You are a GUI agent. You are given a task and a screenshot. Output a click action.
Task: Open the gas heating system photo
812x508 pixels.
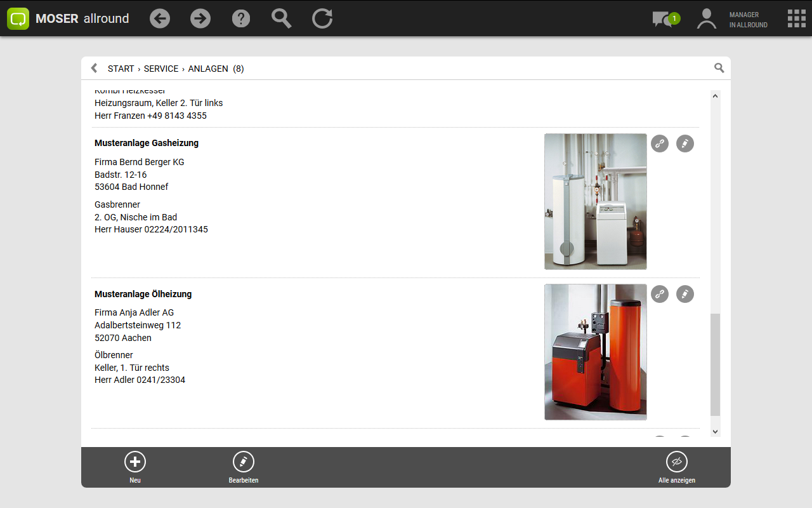point(596,201)
